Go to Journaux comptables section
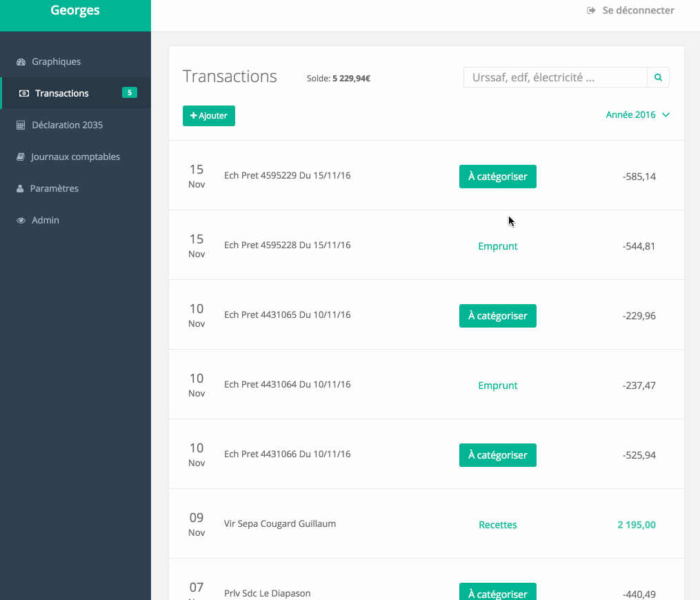The height and width of the screenshot is (600, 700). 75,157
